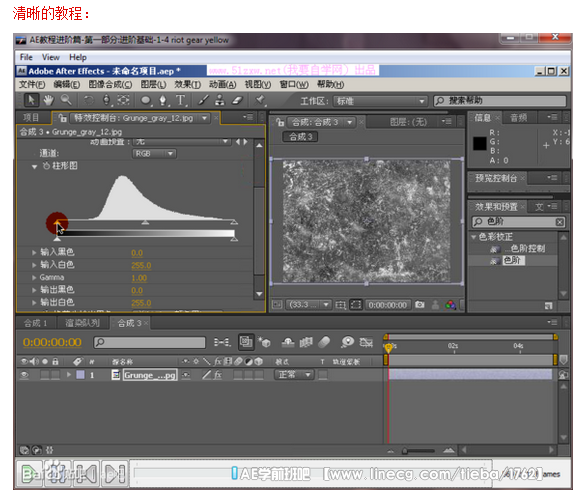The width and height of the screenshot is (576, 491).
Task: Select the Hand tool
Action: click(x=48, y=100)
